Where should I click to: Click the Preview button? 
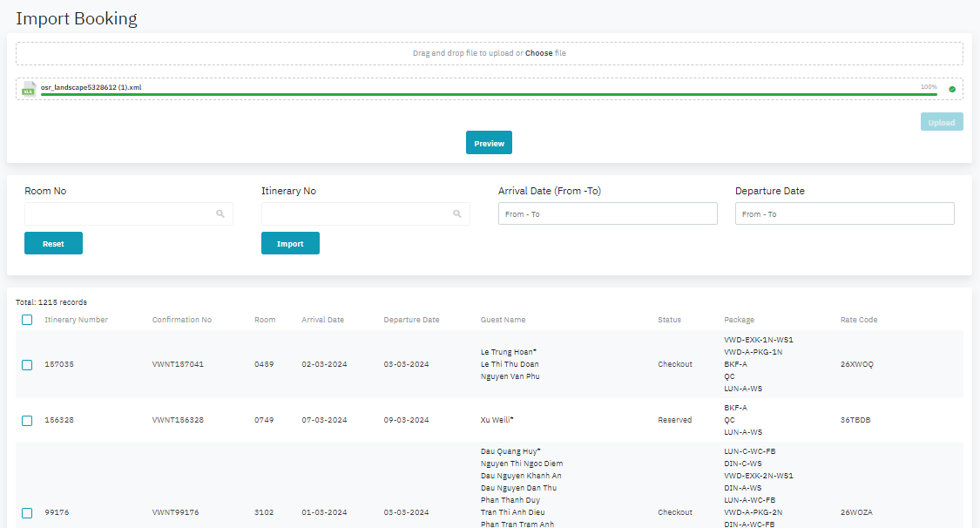click(x=489, y=143)
